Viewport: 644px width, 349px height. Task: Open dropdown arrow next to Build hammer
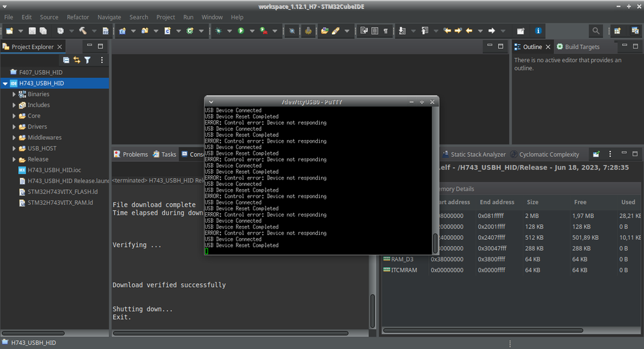pos(93,31)
